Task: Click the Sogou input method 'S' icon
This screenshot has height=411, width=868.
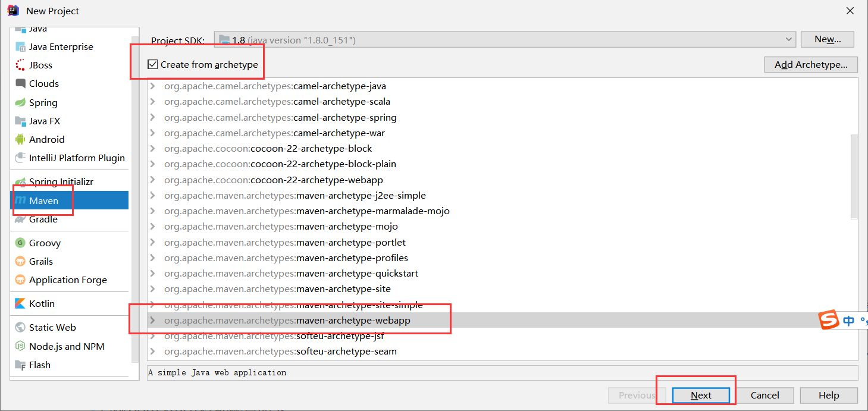Action: pyautogui.click(x=829, y=320)
